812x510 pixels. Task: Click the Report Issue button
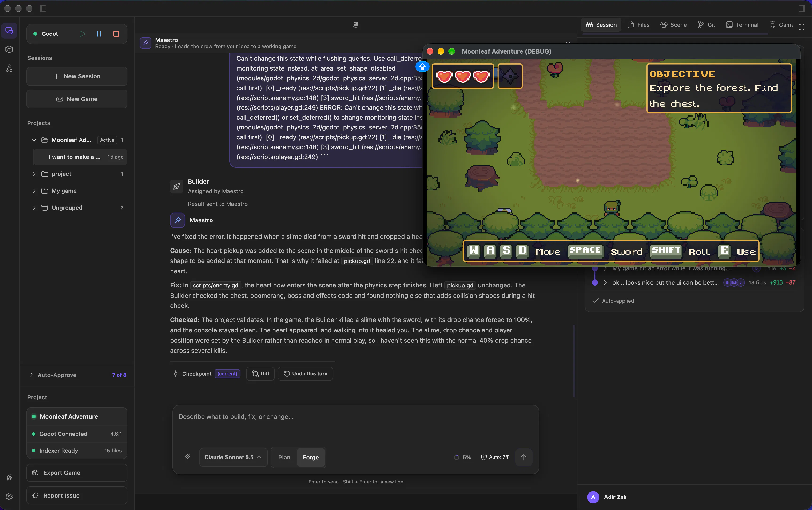(x=77, y=495)
